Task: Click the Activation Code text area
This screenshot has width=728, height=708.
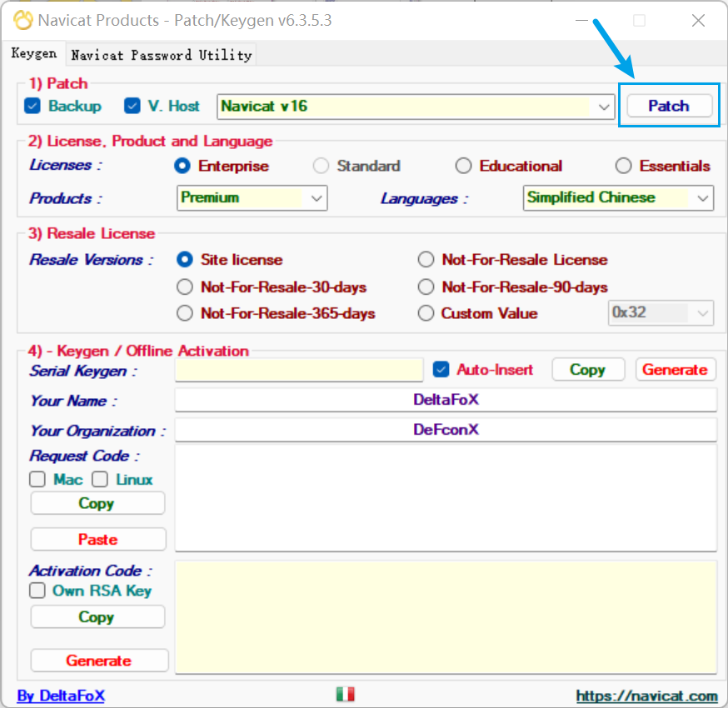Action: [446, 617]
